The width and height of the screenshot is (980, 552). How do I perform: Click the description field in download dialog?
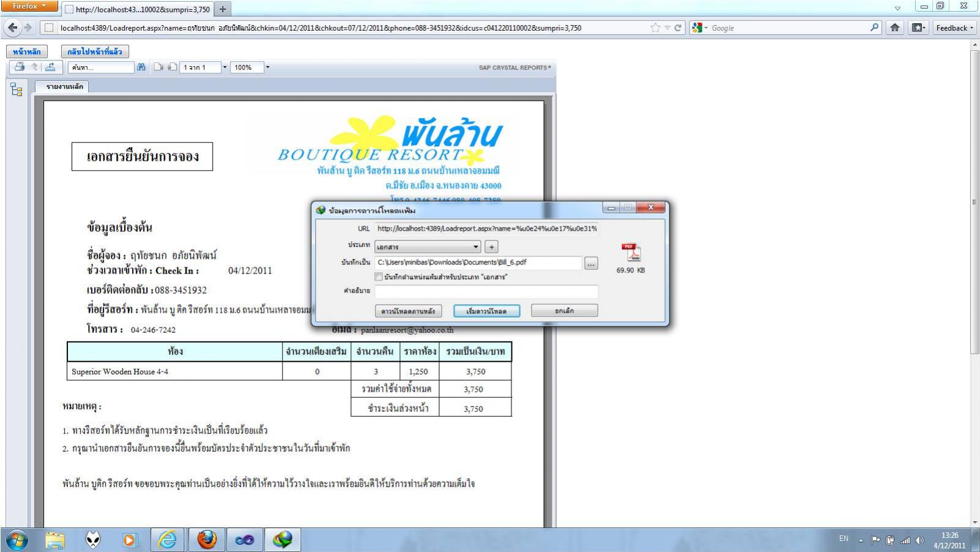click(x=486, y=291)
